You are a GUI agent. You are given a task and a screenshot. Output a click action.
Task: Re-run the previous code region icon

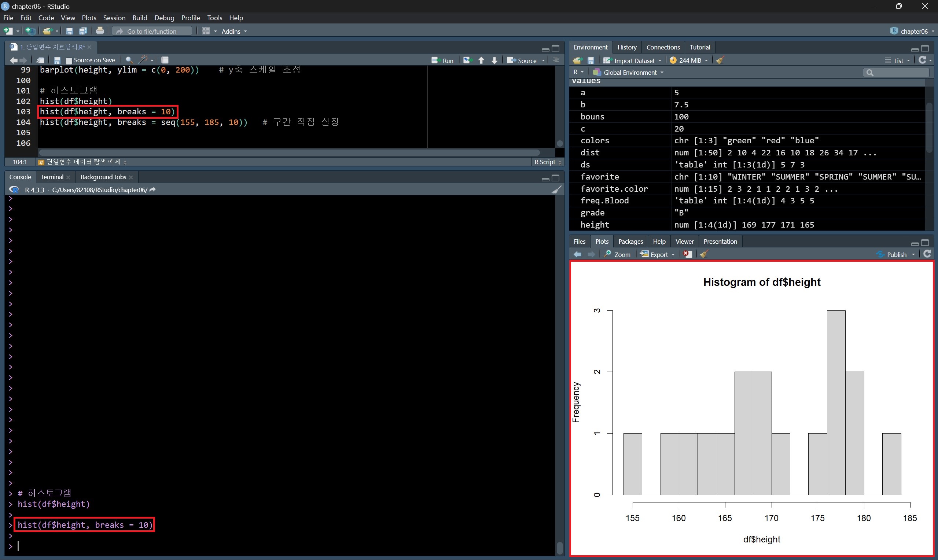click(x=467, y=60)
